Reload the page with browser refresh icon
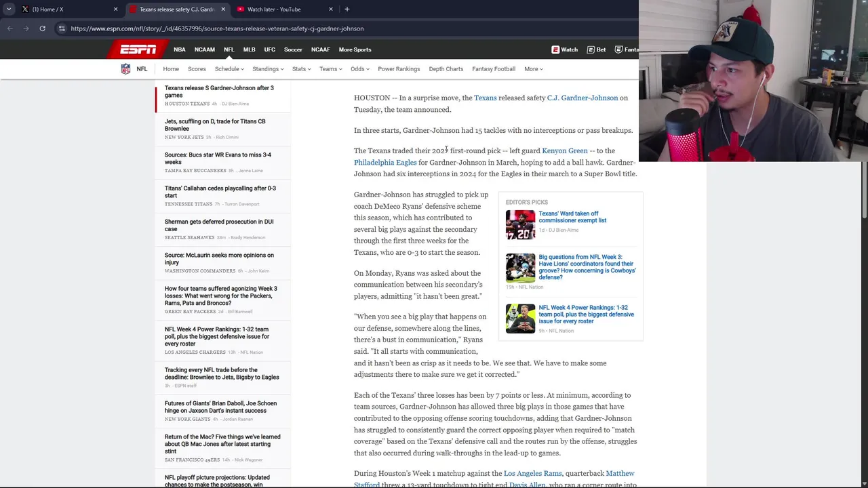This screenshot has width=868, height=488. coord(42,28)
